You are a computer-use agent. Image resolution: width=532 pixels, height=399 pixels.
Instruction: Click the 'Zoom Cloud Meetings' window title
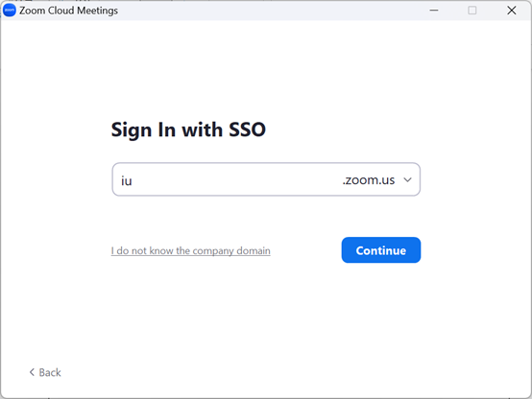68,11
